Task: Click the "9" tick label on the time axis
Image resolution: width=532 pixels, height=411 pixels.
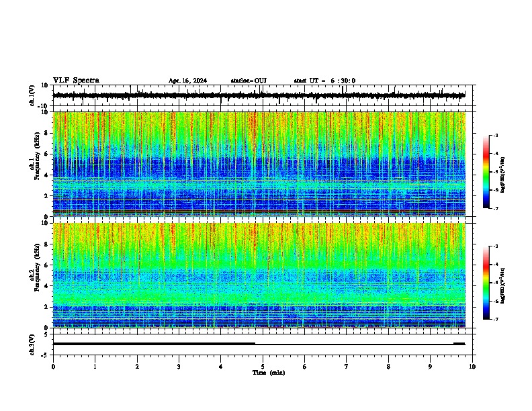Action: coord(430,367)
